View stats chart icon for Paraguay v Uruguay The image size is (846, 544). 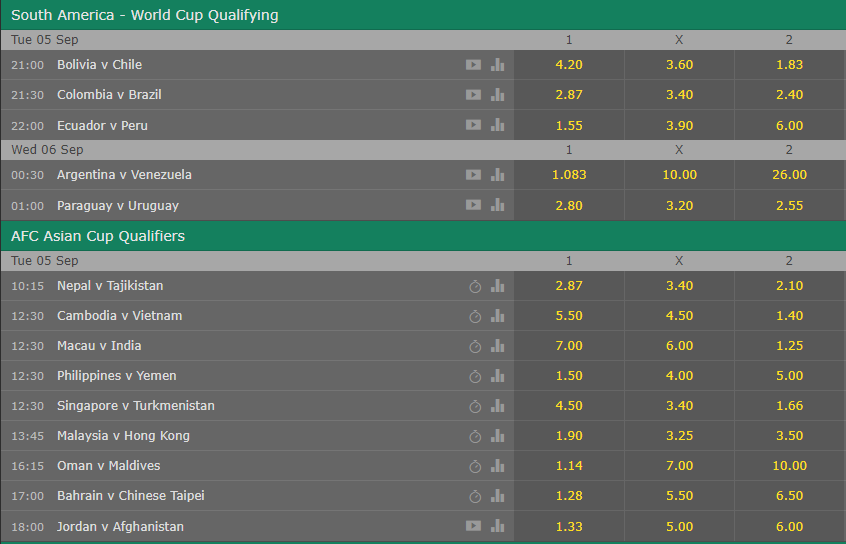click(497, 205)
